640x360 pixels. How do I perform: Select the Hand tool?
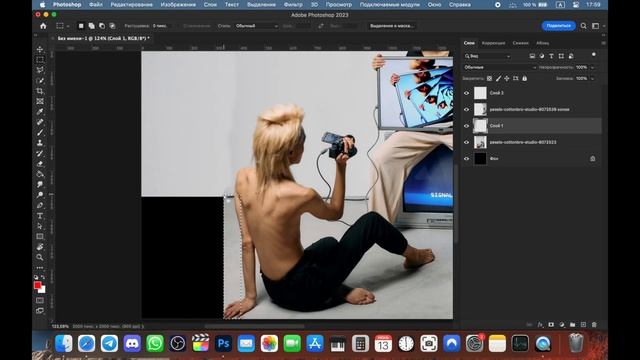(40, 247)
